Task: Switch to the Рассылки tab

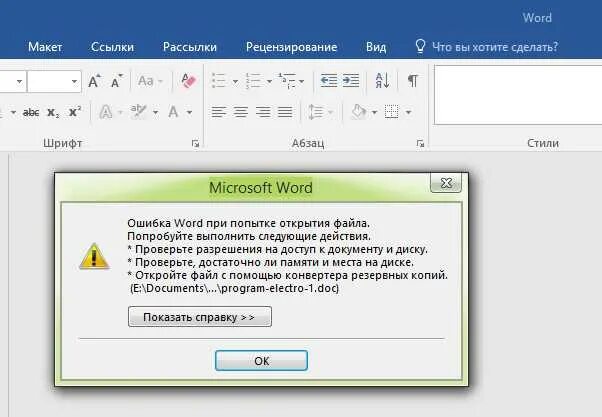Action: [190, 47]
